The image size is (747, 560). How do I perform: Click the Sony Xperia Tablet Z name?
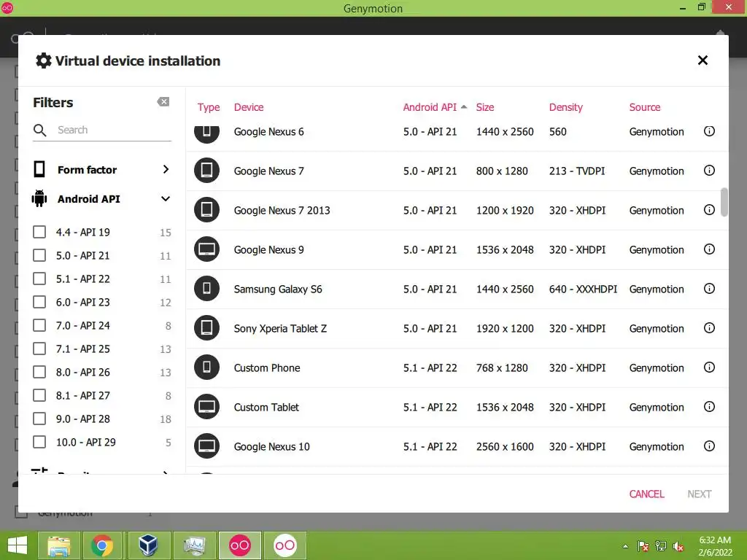pyautogui.click(x=280, y=329)
